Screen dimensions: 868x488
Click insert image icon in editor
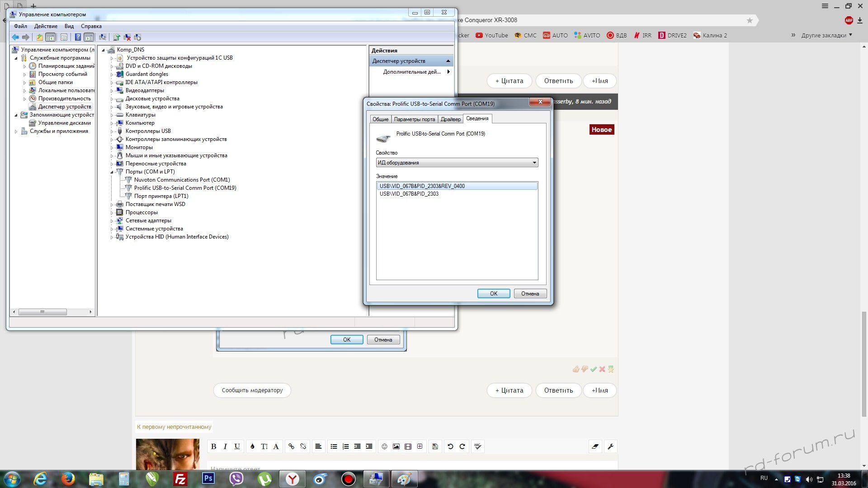(396, 446)
